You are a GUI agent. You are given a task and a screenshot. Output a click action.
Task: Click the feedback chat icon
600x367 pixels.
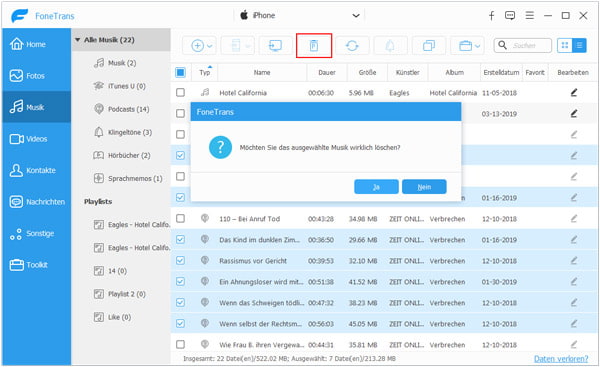510,16
